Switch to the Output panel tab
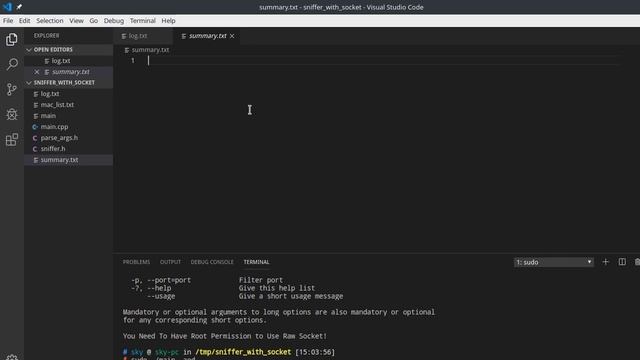The image size is (640, 360). tap(170, 262)
